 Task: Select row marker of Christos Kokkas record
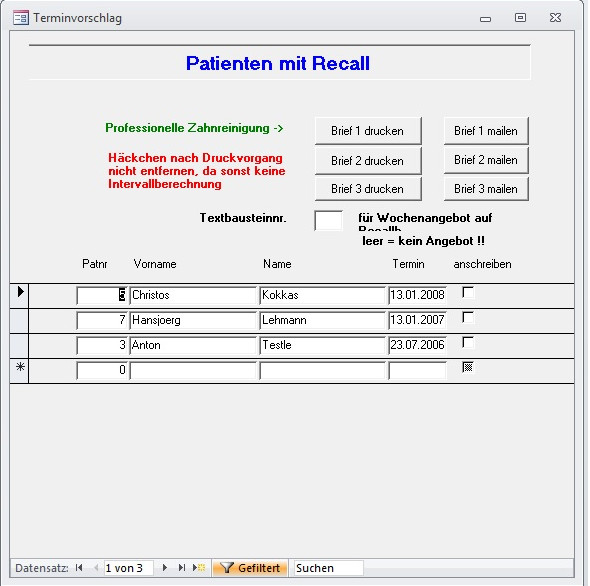[x=20, y=296]
